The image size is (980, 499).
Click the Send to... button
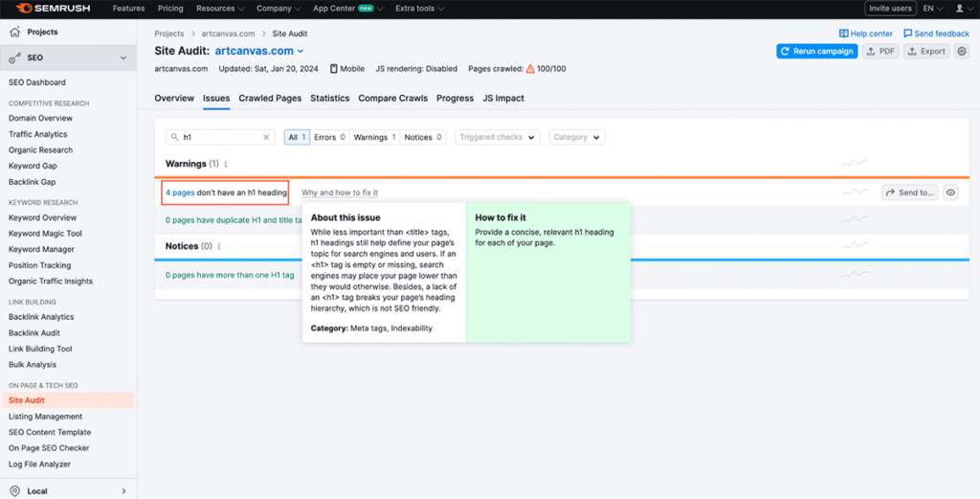[x=910, y=193]
